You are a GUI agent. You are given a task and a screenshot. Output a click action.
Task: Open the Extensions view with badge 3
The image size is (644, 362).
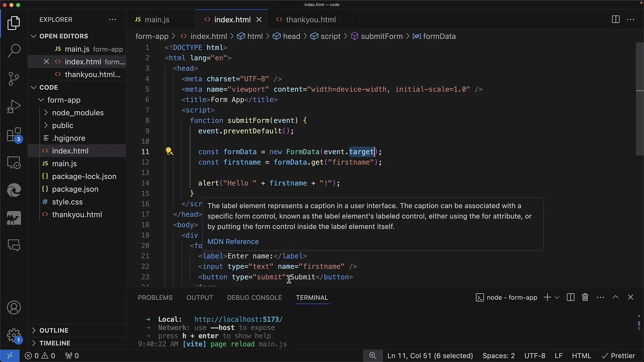coord(14,135)
